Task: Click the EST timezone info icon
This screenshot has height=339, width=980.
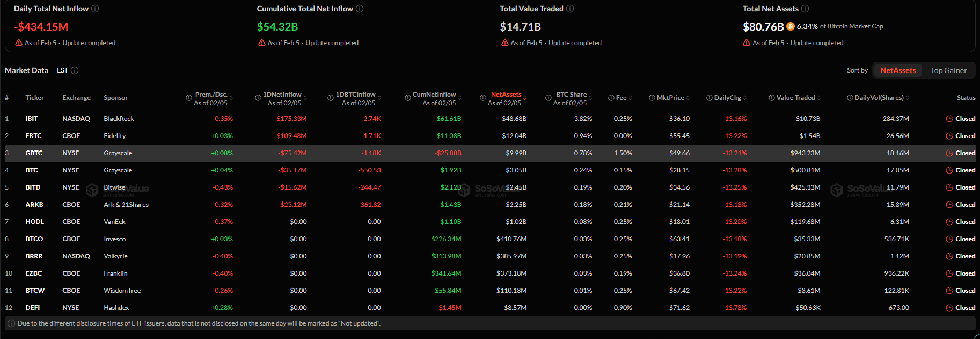Action: (75, 70)
